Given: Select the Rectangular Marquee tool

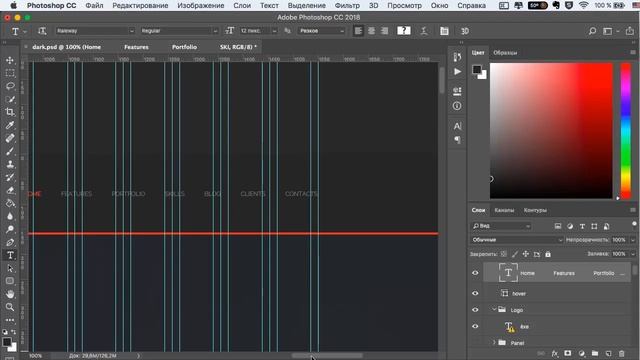Looking at the screenshot, I should click(10, 73).
